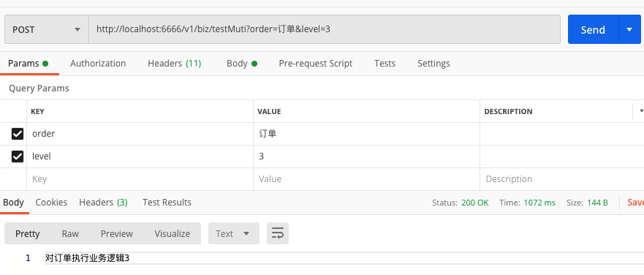Open the Text format dropdown
The height and width of the screenshot is (275, 644).
[234, 233]
